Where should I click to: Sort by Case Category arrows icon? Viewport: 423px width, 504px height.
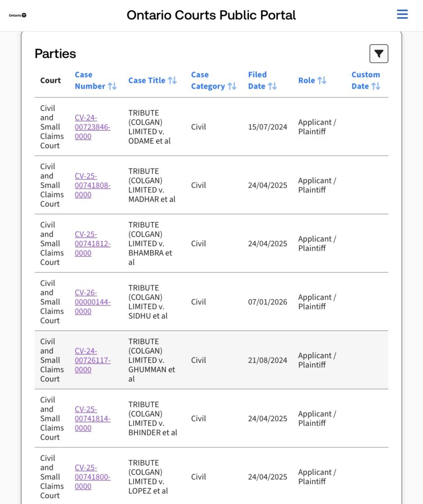tap(232, 86)
